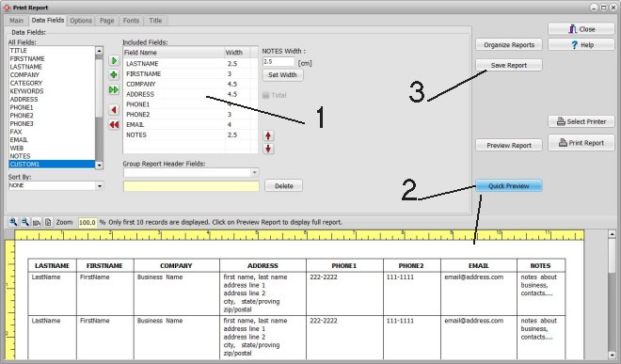Click the NOTES Width input field
Image resolution: width=621 pixels, height=364 pixels.
tap(279, 62)
